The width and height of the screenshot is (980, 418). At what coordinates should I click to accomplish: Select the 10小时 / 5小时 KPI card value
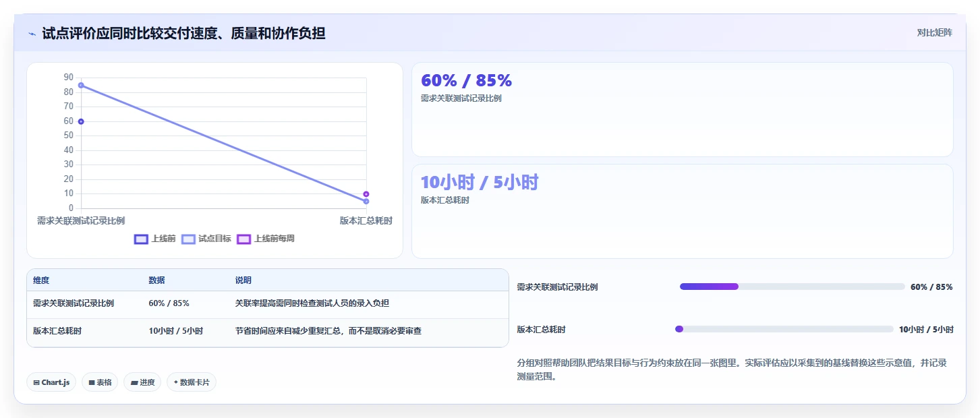480,183
